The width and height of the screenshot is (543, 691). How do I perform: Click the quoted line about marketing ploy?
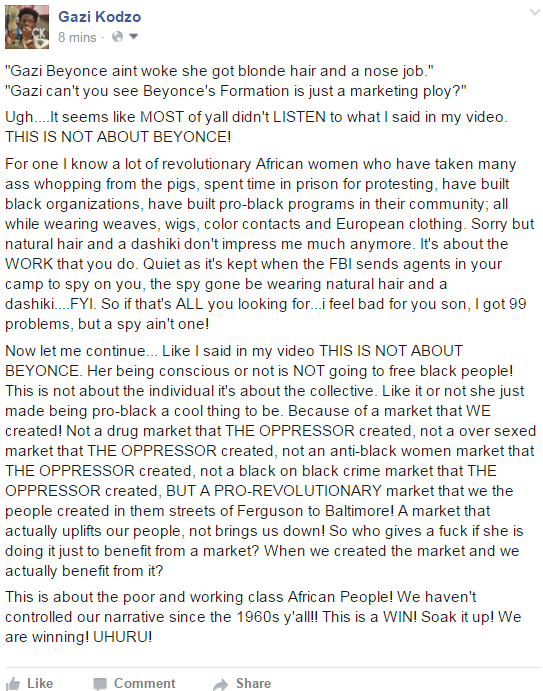pos(236,91)
